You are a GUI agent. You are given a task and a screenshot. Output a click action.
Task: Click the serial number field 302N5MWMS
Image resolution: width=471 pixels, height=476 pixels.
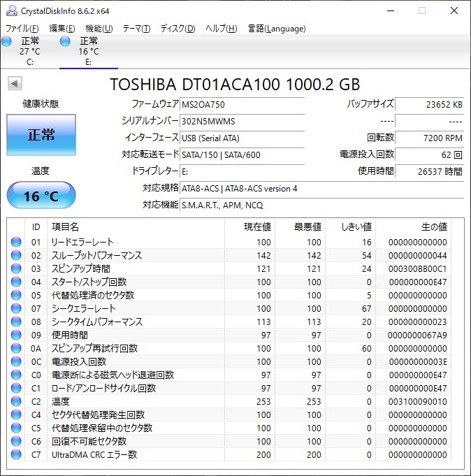point(242,122)
